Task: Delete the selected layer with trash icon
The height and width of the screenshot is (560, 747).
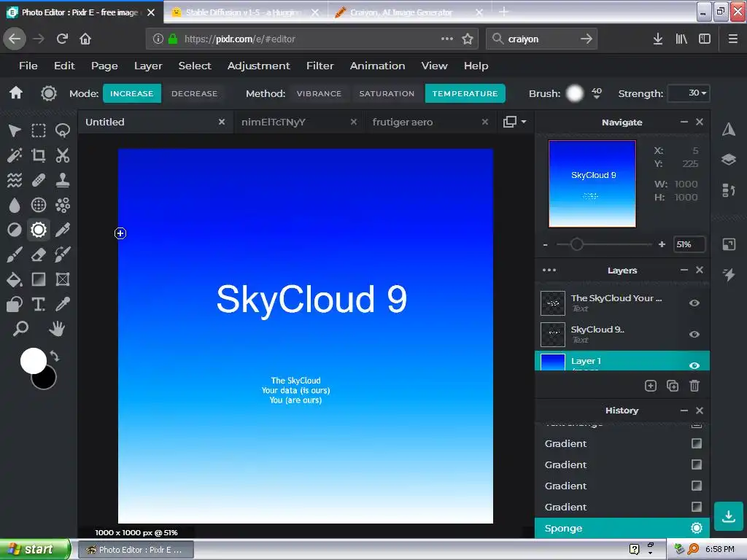Action: pos(694,386)
